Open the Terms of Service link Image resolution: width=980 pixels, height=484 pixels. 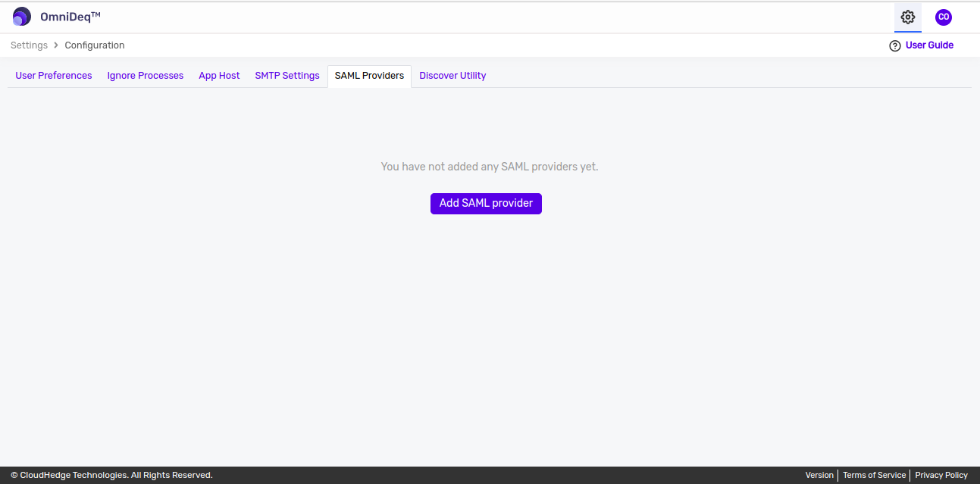(874, 475)
